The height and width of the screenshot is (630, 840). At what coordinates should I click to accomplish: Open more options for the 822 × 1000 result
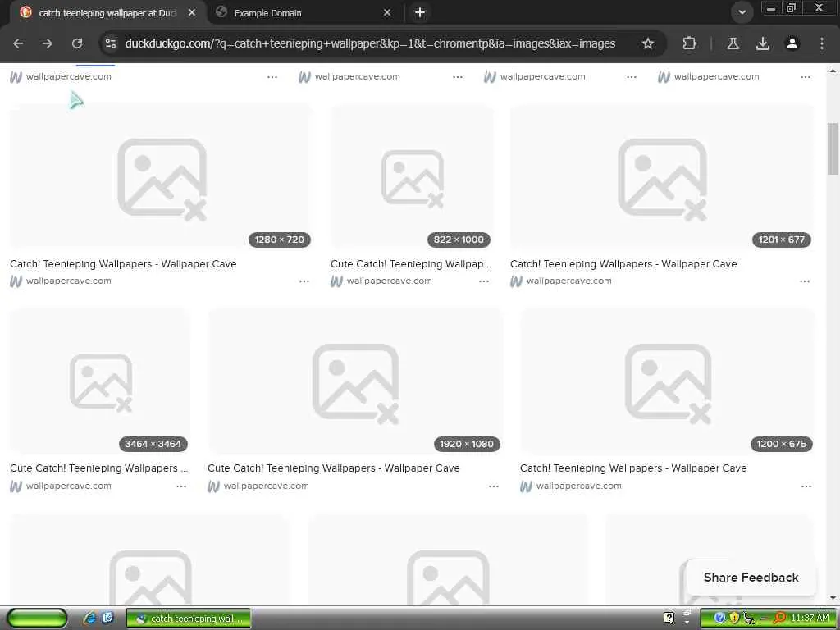tap(484, 281)
